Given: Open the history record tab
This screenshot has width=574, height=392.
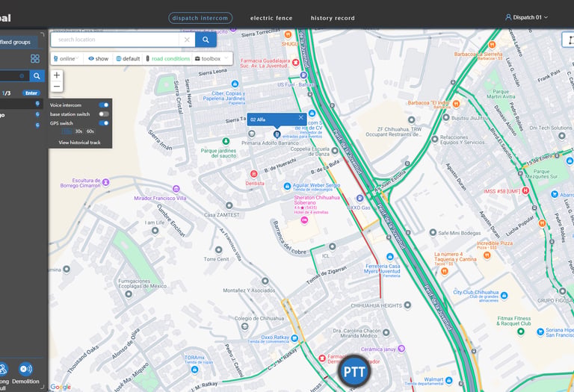Looking at the screenshot, I should pyautogui.click(x=333, y=18).
